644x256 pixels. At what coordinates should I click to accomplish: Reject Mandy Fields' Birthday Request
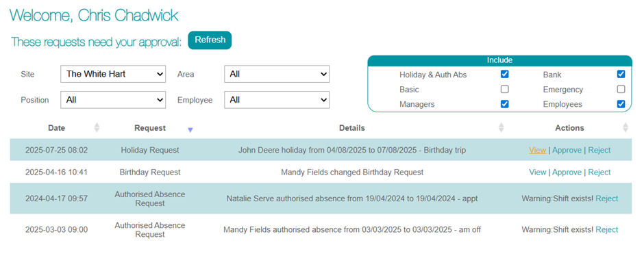pos(599,172)
